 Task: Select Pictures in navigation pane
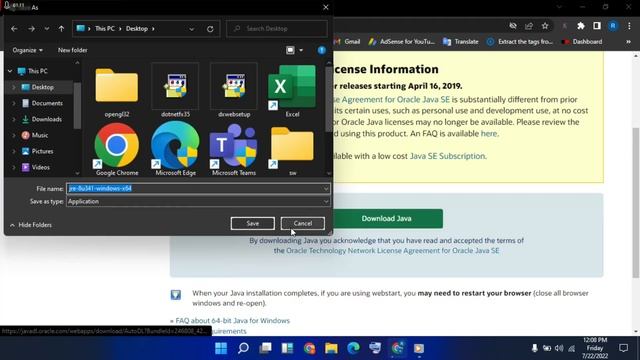click(x=42, y=151)
